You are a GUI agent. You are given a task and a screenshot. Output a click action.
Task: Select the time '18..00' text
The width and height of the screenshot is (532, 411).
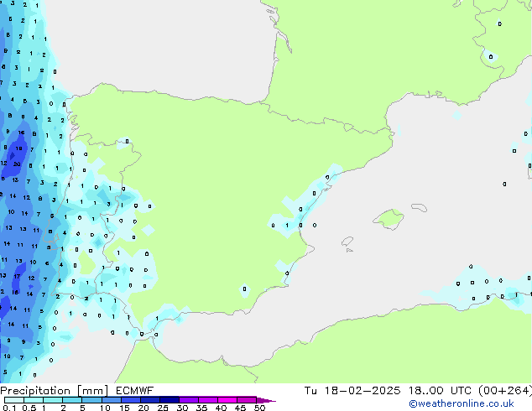click(x=425, y=391)
